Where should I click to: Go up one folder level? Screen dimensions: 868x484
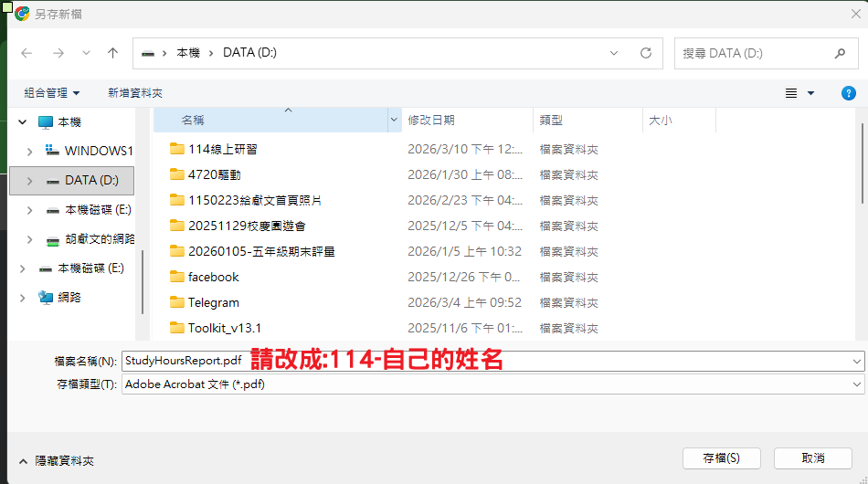[113, 53]
